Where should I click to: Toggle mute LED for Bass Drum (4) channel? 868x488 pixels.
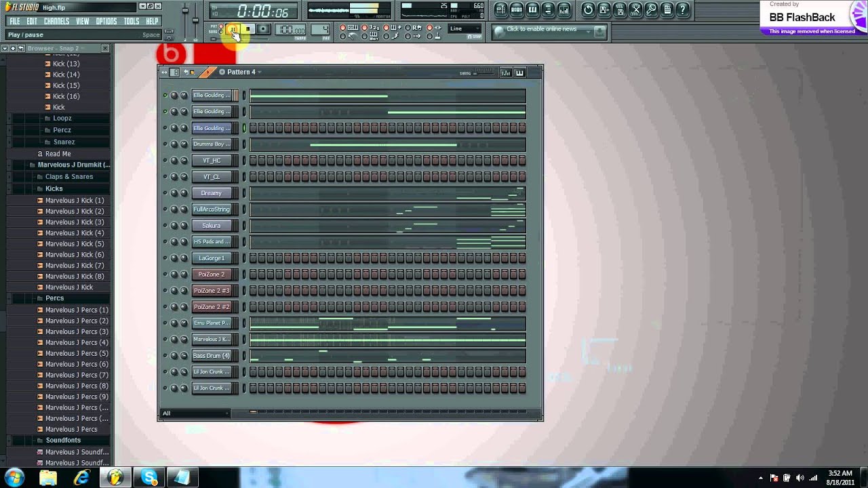pyautogui.click(x=165, y=356)
